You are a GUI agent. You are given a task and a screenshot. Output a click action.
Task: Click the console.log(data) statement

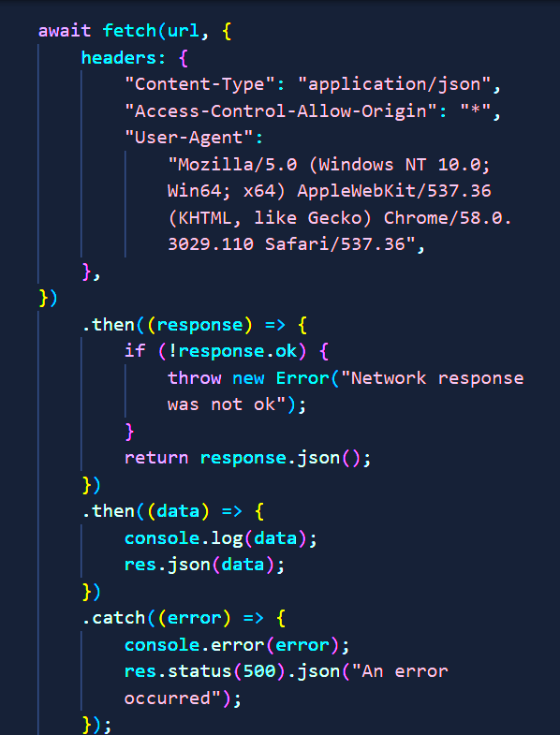pyautogui.click(x=220, y=538)
